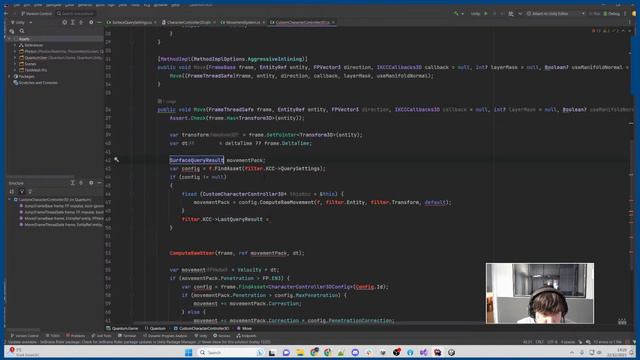640x360 pixels.
Task: Click the webcam video overlay
Action: click(540, 293)
